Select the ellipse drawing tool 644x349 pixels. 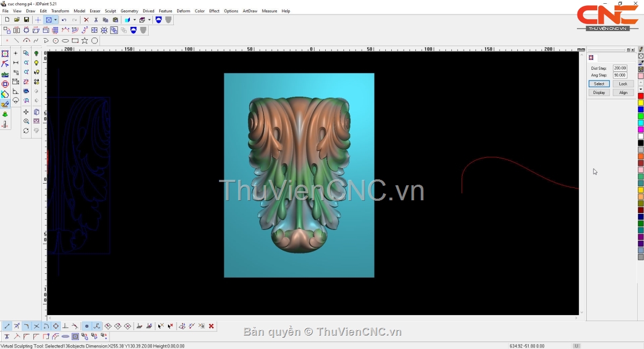(65, 41)
